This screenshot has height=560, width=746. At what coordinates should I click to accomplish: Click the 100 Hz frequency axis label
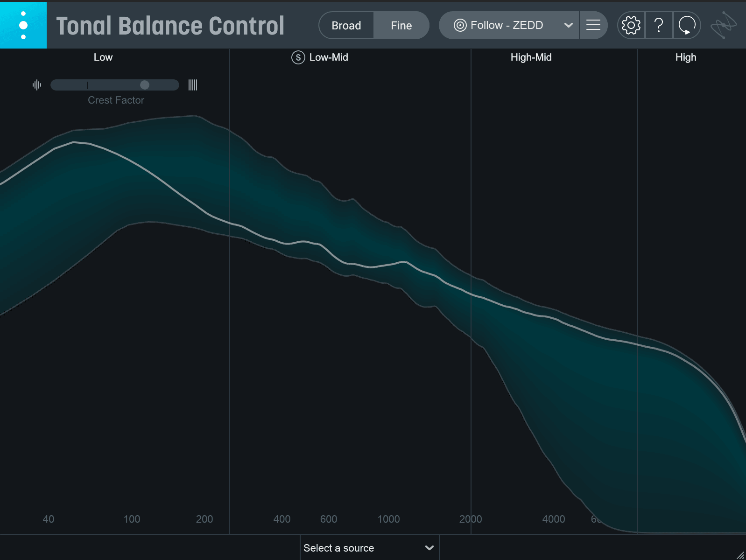point(132,519)
